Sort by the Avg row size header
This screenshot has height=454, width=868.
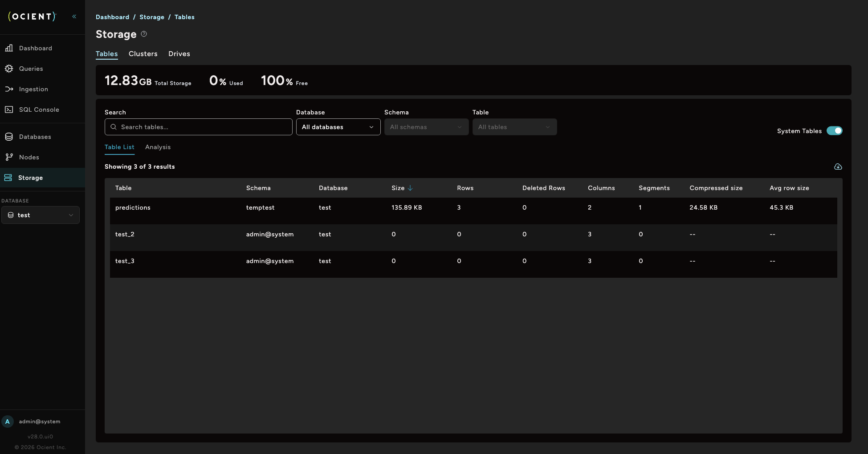tap(789, 188)
